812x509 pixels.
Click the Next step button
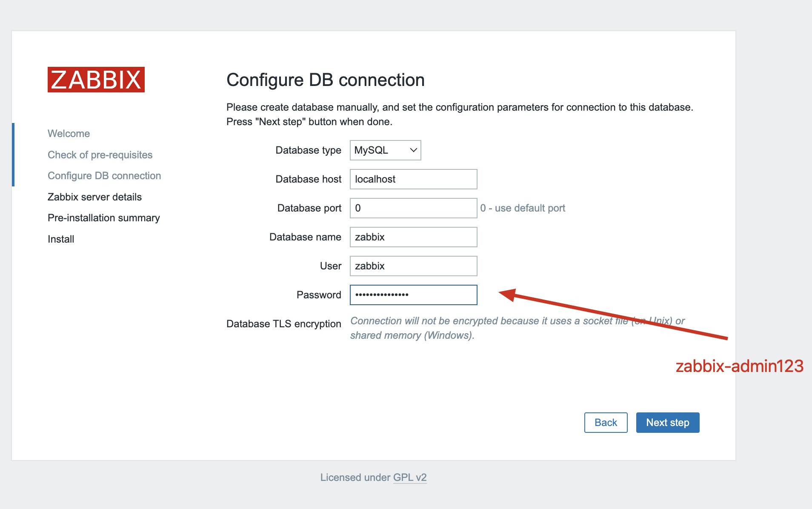(668, 423)
